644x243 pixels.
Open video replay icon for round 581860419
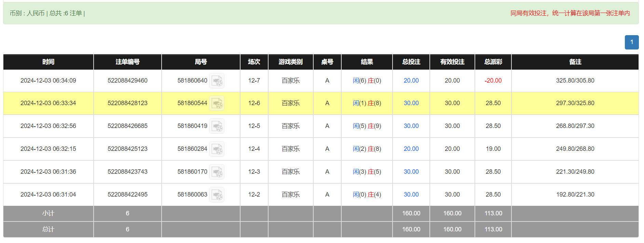click(217, 126)
